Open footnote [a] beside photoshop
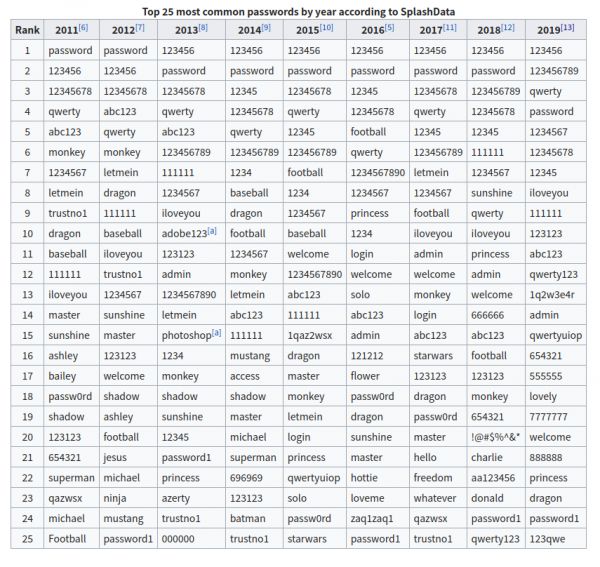The width and height of the screenshot is (600, 567). pos(216,333)
